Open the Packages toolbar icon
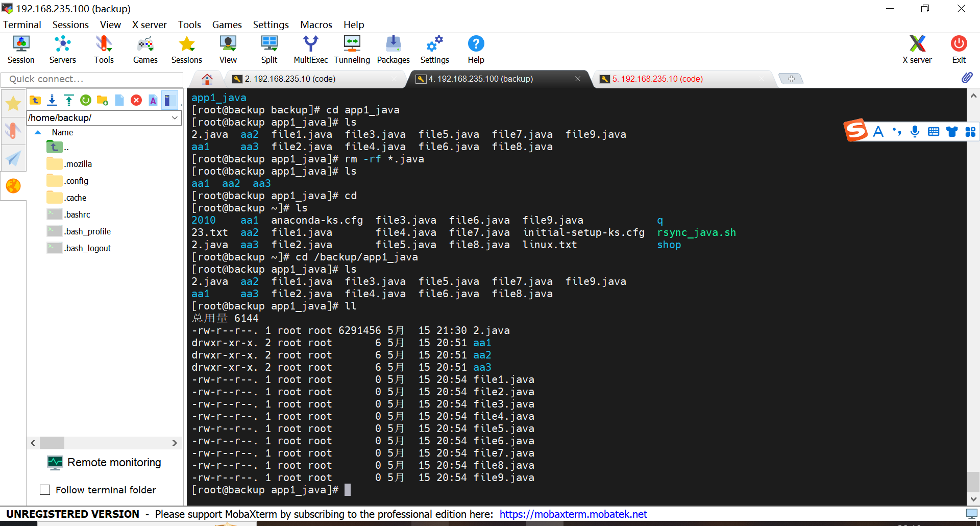980x526 pixels. coord(393,50)
